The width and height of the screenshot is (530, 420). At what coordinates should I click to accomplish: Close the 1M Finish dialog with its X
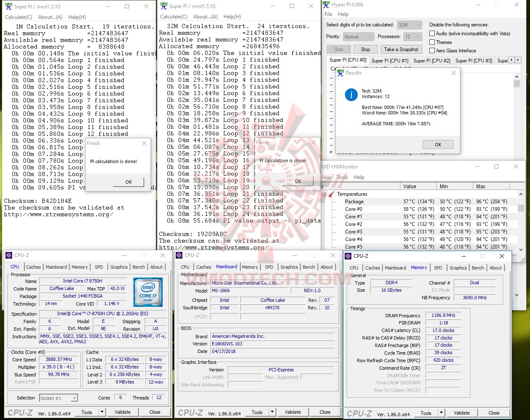click(144, 143)
